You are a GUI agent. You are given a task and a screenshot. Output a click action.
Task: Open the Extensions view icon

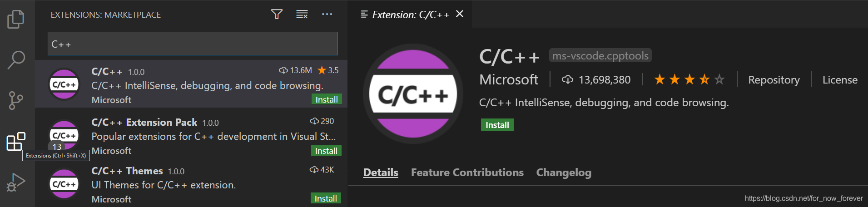click(16, 141)
